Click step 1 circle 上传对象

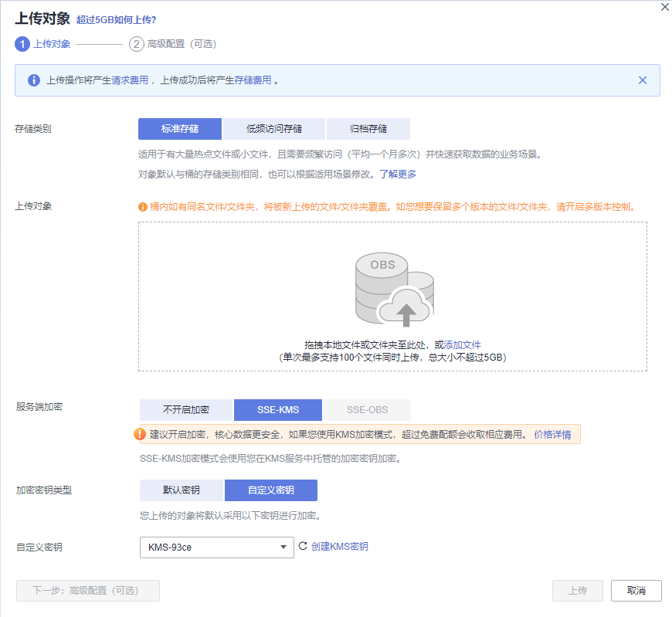point(22,44)
